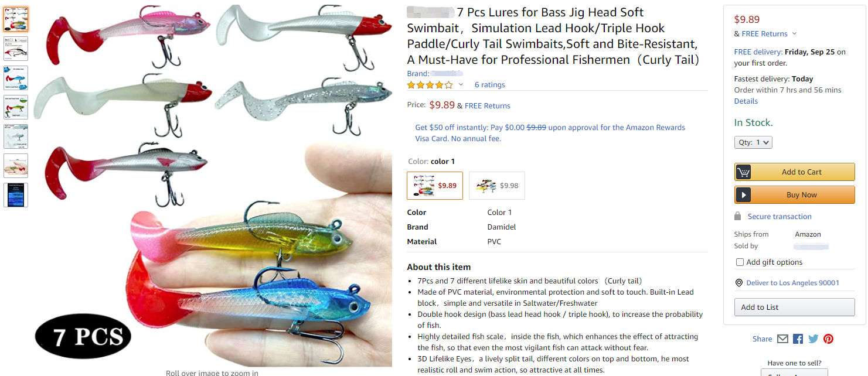Open the Qty quantity dropdown
868x376 pixels.
pos(753,142)
